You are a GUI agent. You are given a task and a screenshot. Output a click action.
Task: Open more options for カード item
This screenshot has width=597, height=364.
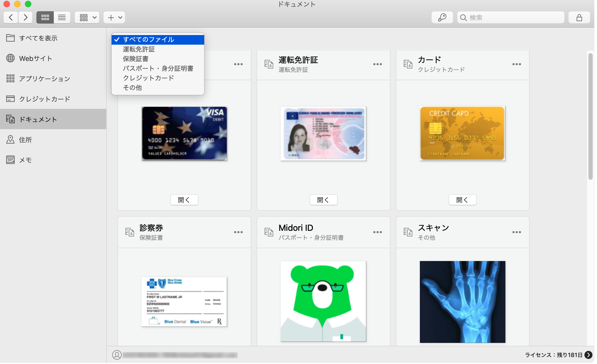(516, 64)
